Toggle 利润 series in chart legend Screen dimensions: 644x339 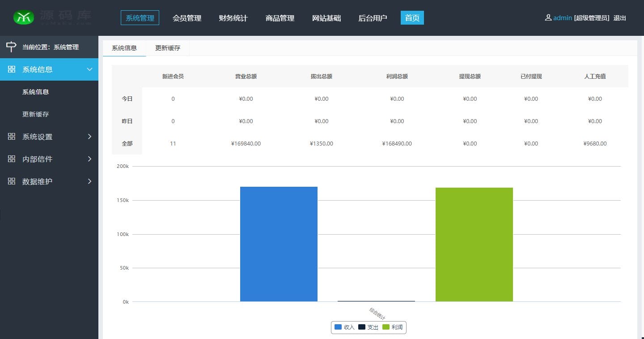[x=392, y=327]
